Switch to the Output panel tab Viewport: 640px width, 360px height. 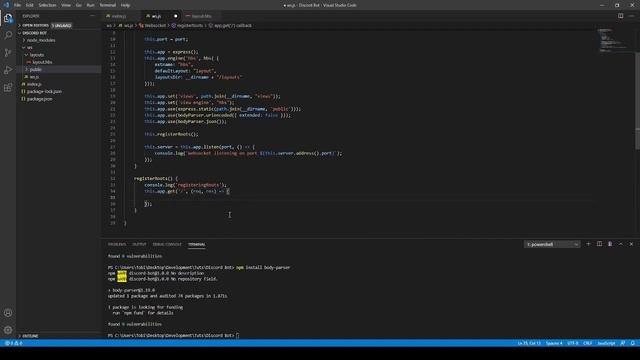click(139, 244)
